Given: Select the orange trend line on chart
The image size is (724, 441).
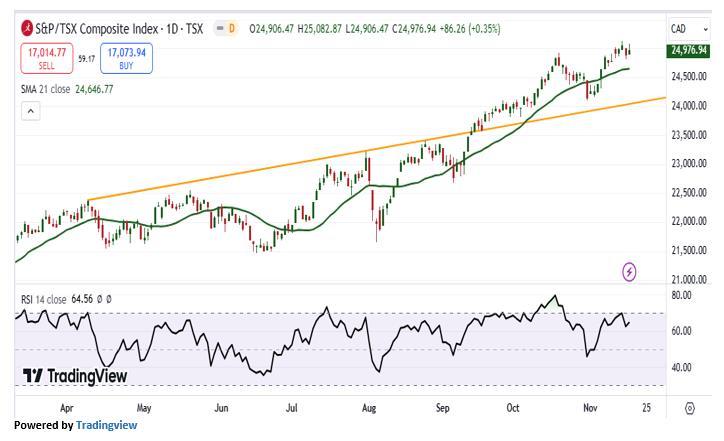Looking at the screenshot, I should pos(250,172).
